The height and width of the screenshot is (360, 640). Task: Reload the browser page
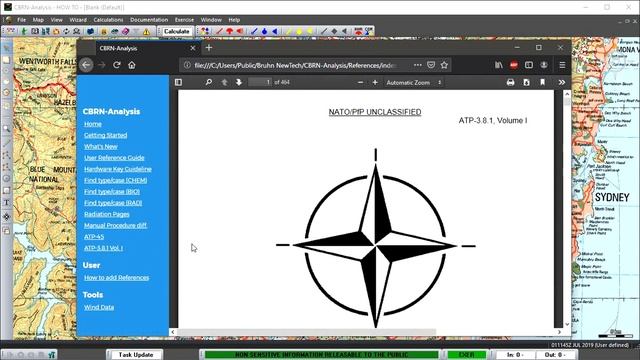(x=117, y=65)
